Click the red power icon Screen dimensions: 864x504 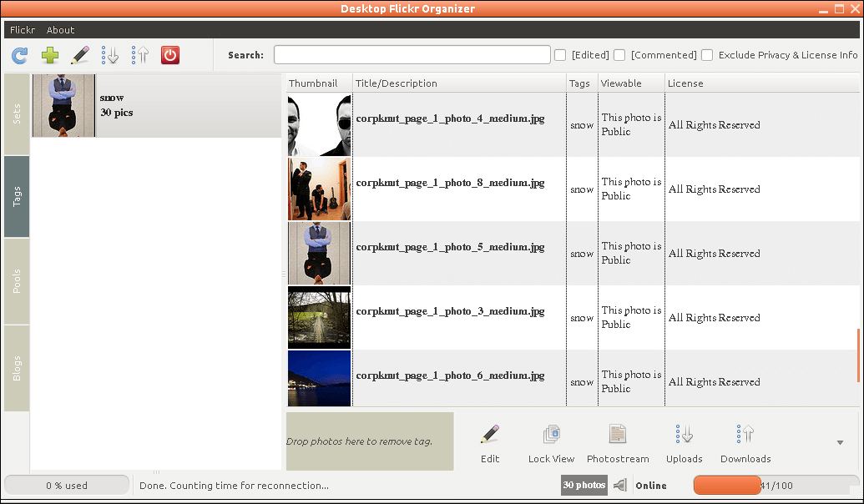pos(170,55)
